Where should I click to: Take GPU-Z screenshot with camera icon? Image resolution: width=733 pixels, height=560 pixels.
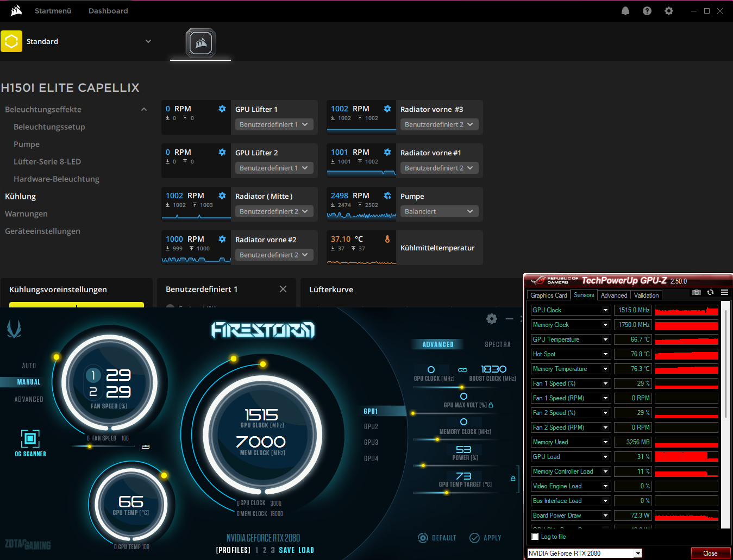697,292
